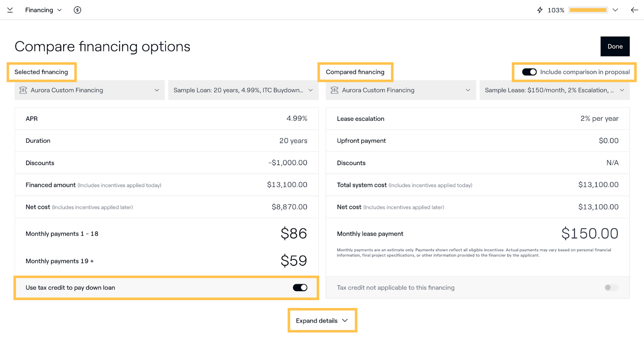The image size is (644, 352).
Task: Click the financier icon in Selected financing dropdown
Action: tap(23, 90)
